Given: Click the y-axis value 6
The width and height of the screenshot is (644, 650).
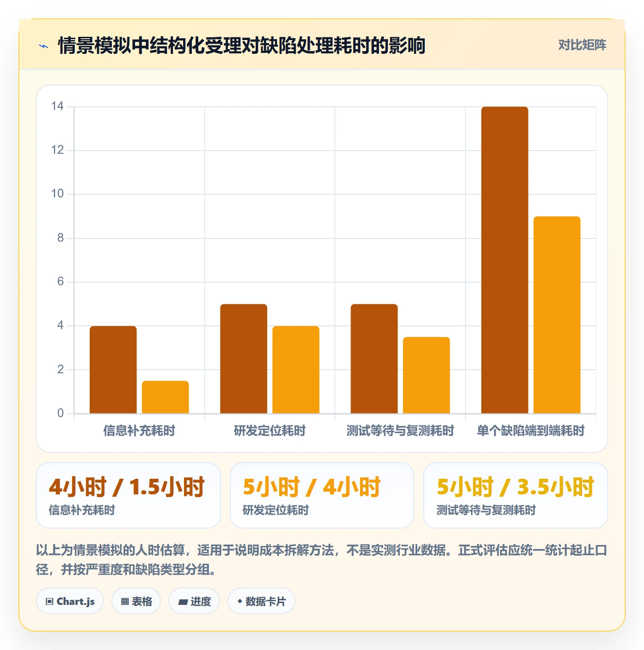Looking at the screenshot, I should click(x=60, y=282).
